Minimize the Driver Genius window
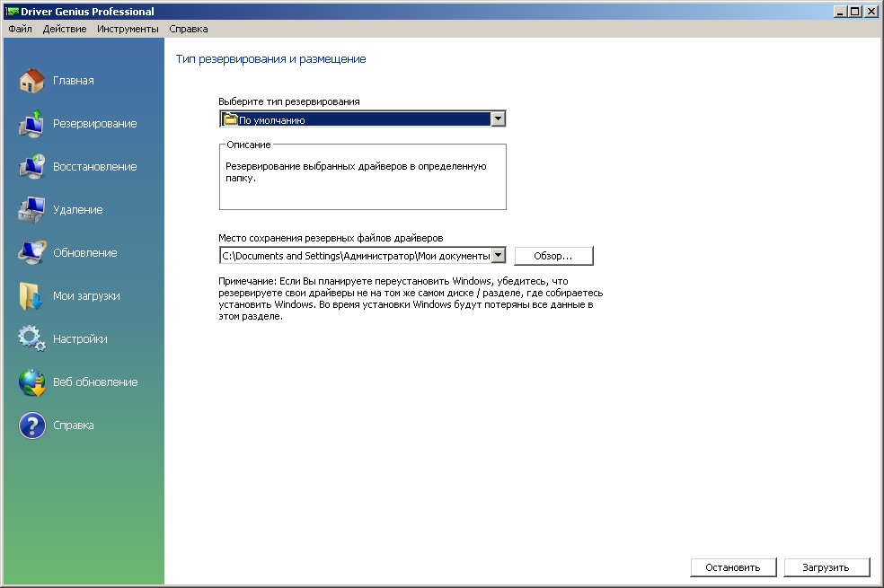This screenshot has width=884, height=588. 840,12
